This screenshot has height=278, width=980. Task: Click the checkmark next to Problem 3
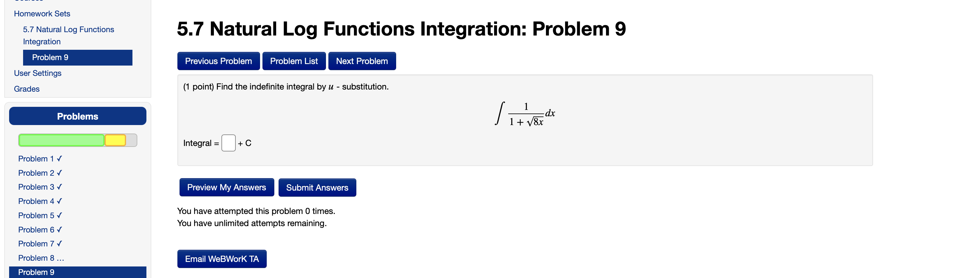point(59,187)
